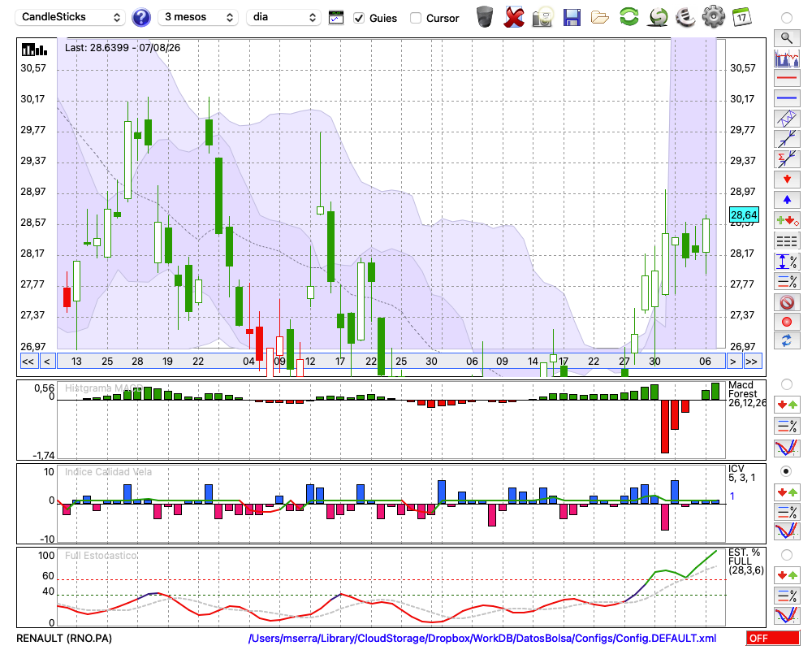
Task: Click the red prohibition sign icon
Action: pyautogui.click(x=787, y=302)
